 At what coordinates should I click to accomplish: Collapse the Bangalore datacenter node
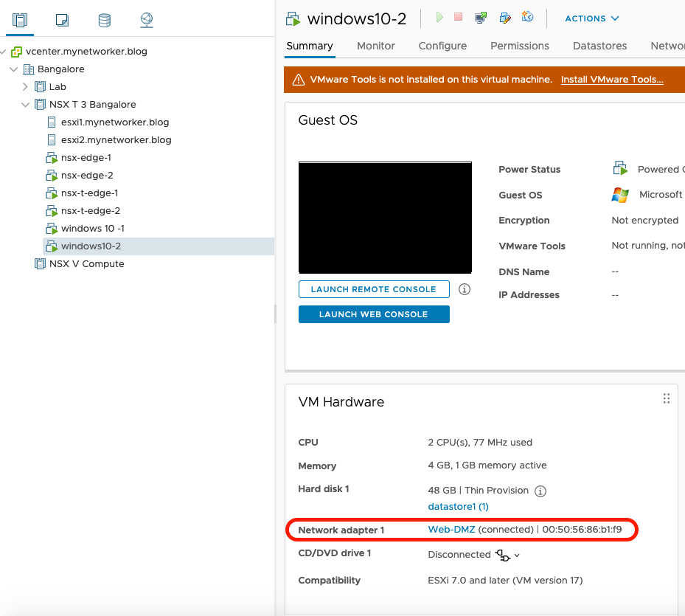tap(14, 69)
